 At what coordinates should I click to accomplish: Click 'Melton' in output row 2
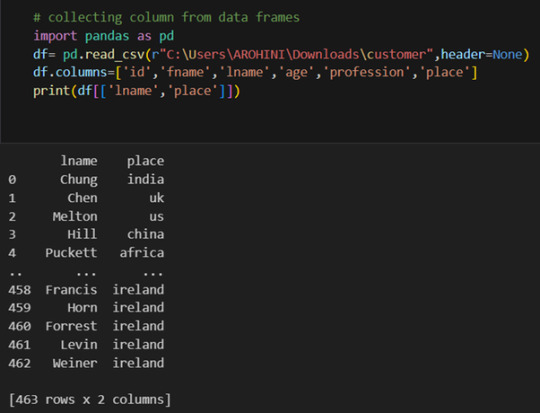pos(75,217)
